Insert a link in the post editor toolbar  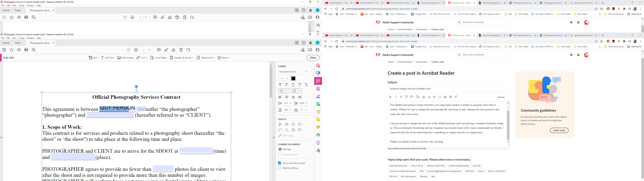tap(456, 97)
